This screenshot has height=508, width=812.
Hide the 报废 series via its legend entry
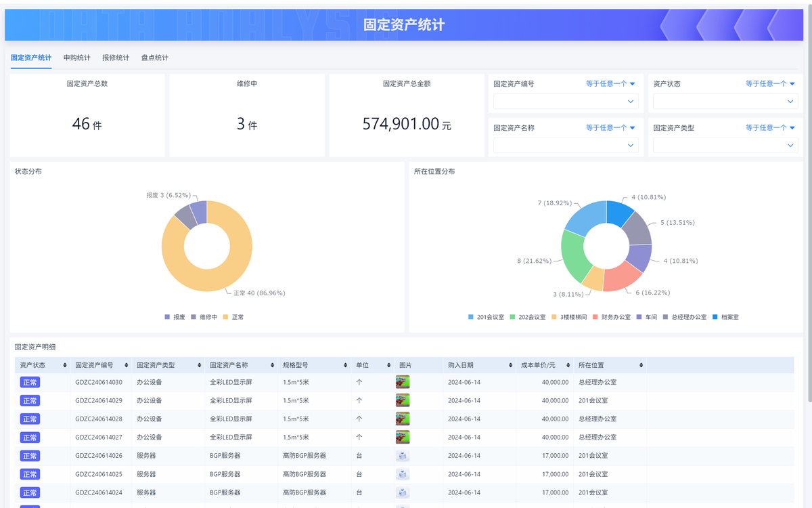pos(177,316)
